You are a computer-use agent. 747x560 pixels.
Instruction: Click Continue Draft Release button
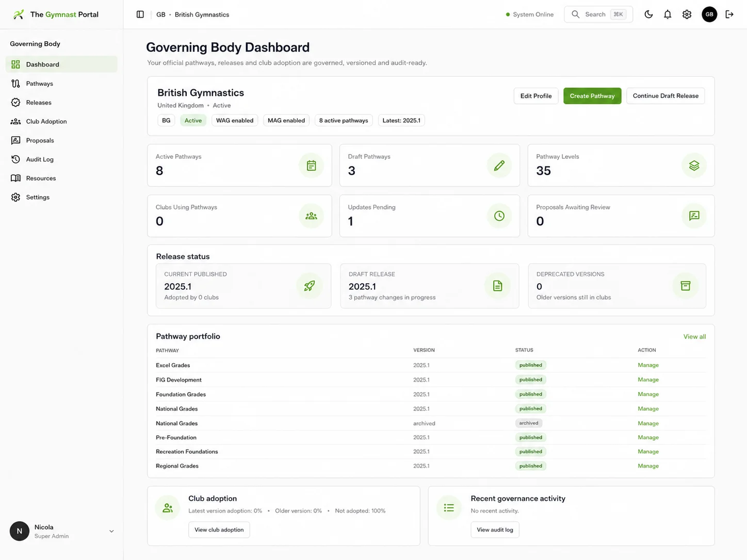[x=665, y=96]
